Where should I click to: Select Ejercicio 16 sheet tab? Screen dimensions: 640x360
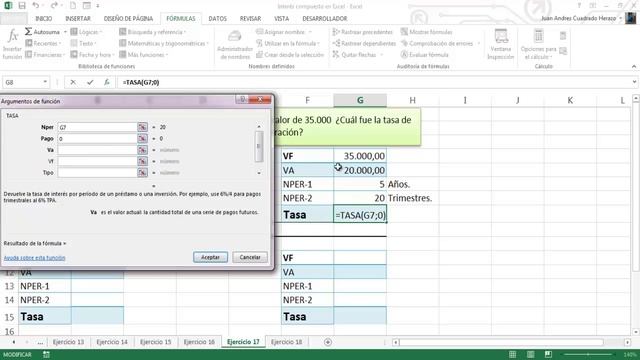click(x=199, y=342)
